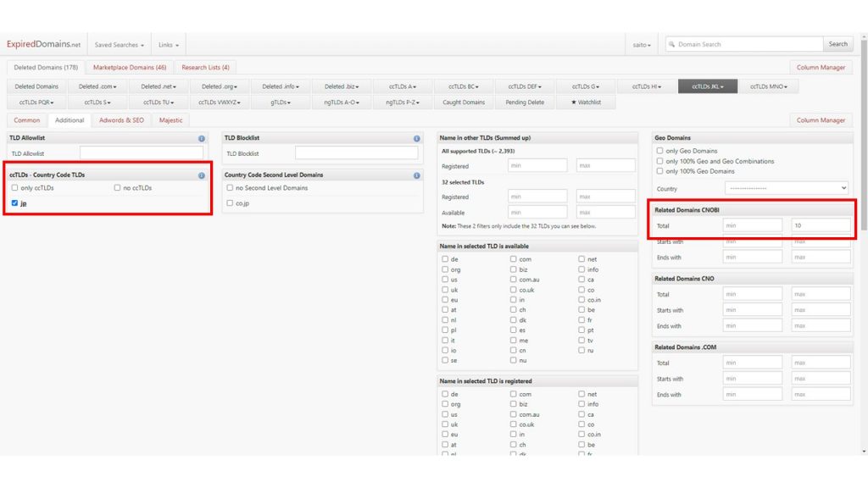Select the Additional filter tab
Viewport: 868px width, 488px height.
tap(70, 120)
